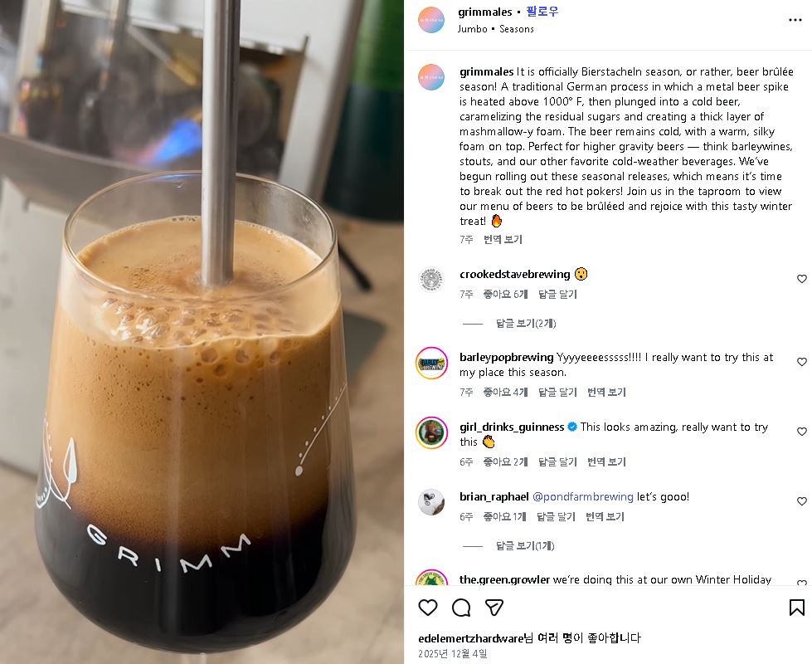812x664 pixels.
Task: Open grimmales profile picture in header
Action: [430, 20]
